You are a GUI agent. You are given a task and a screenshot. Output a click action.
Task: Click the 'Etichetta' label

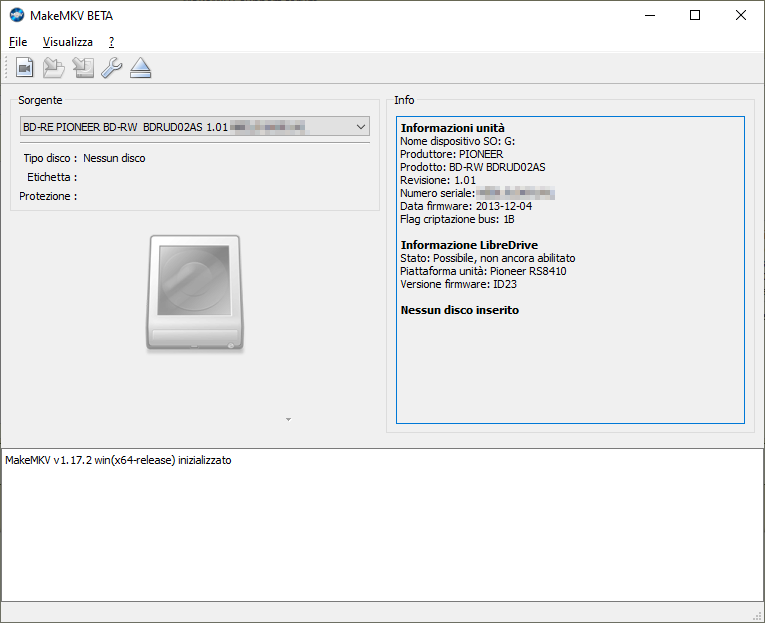click(x=52, y=177)
